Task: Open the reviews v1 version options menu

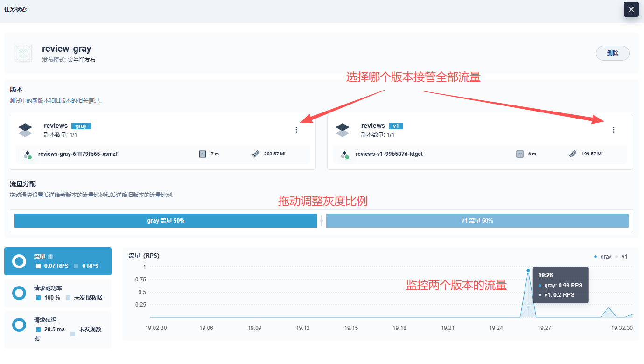Action: tap(613, 130)
